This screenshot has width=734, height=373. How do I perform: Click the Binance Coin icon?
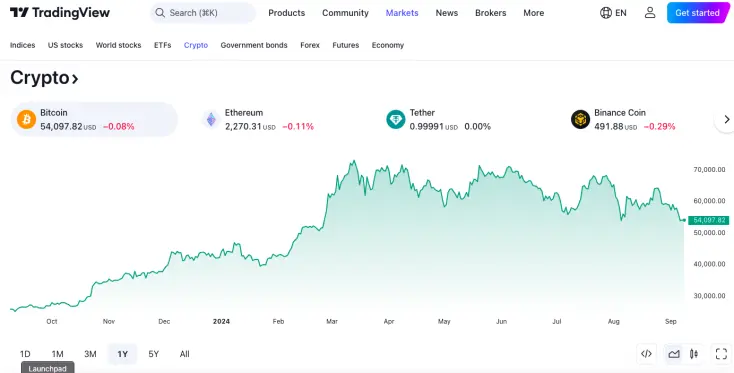[580, 119]
